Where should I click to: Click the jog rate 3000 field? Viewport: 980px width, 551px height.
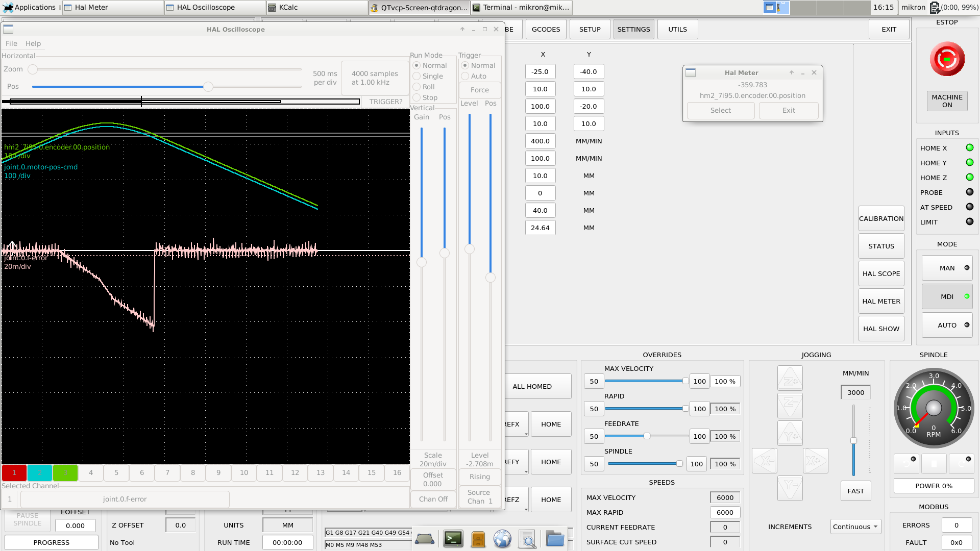855,392
